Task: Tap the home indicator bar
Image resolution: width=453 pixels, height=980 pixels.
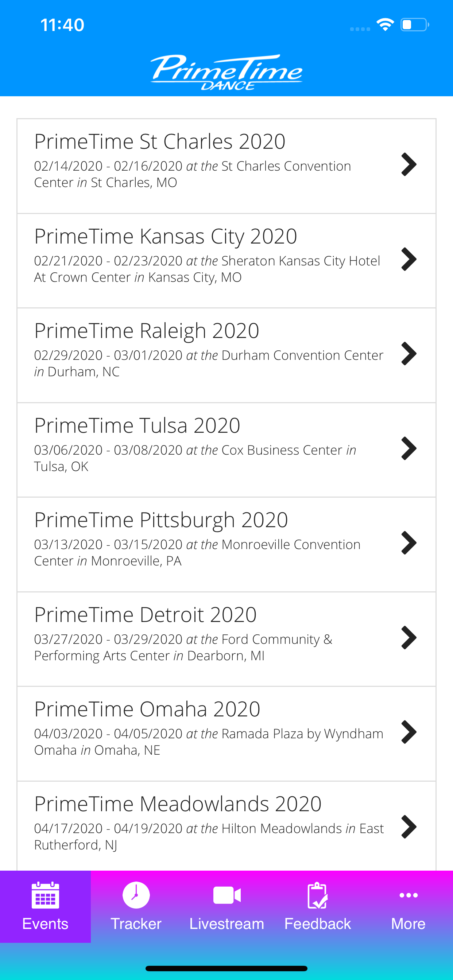Action: pyautogui.click(x=226, y=969)
